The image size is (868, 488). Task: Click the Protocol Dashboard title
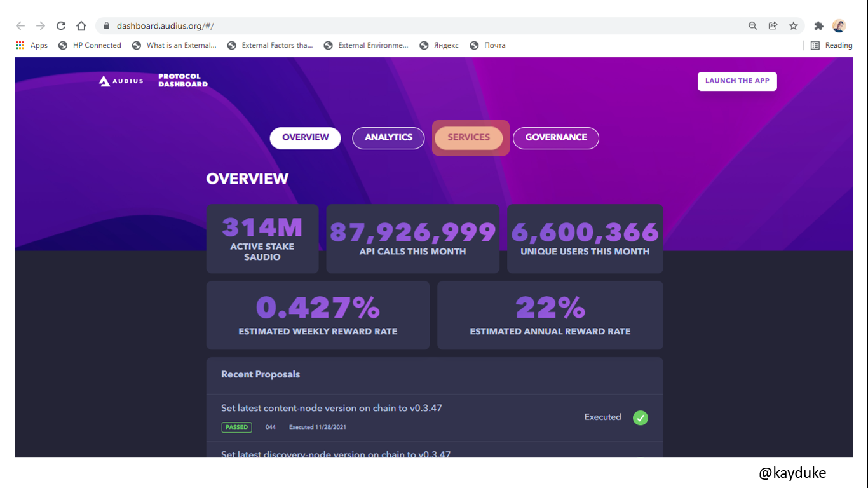(x=183, y=80)
